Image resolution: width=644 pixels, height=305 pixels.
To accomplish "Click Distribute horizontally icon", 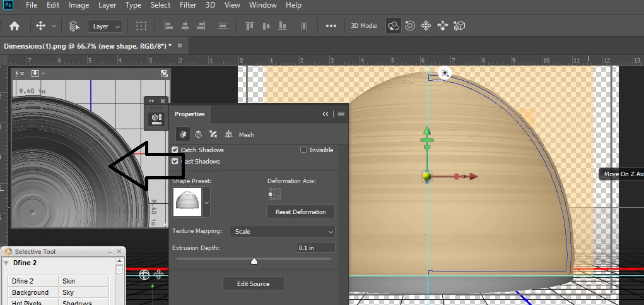I will point(303,27).
